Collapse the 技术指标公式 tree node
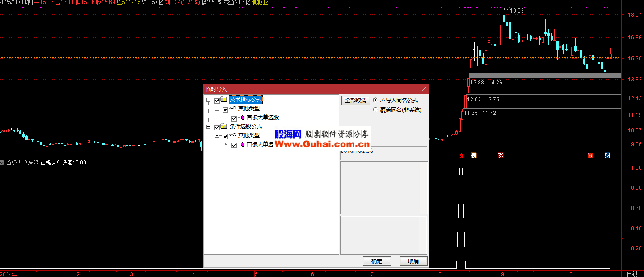 [209, 101]
